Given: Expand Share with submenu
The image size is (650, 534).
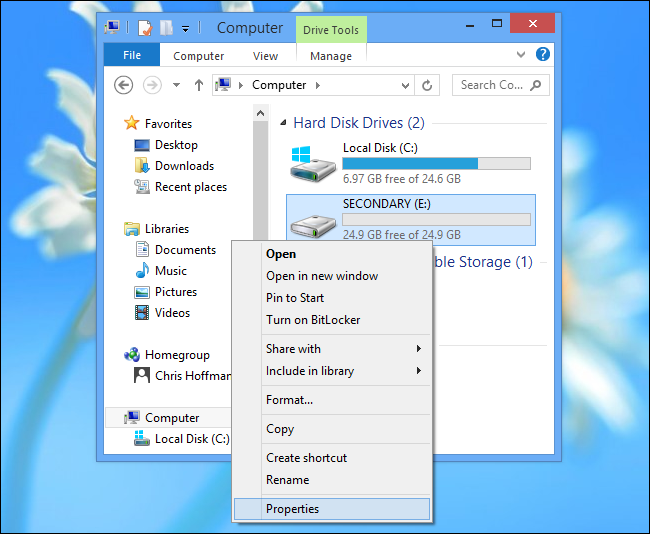Looking at the screenshot, I should [332, 349].
